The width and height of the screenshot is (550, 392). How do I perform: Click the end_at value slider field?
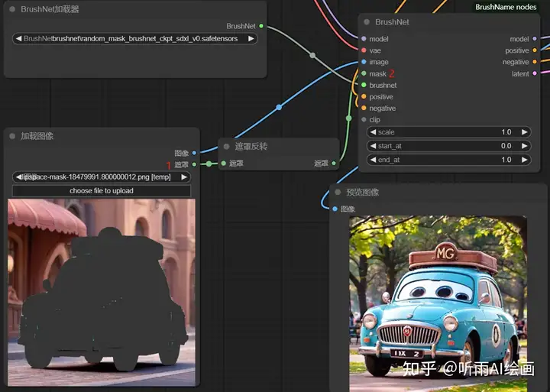[x=448, y=160]
